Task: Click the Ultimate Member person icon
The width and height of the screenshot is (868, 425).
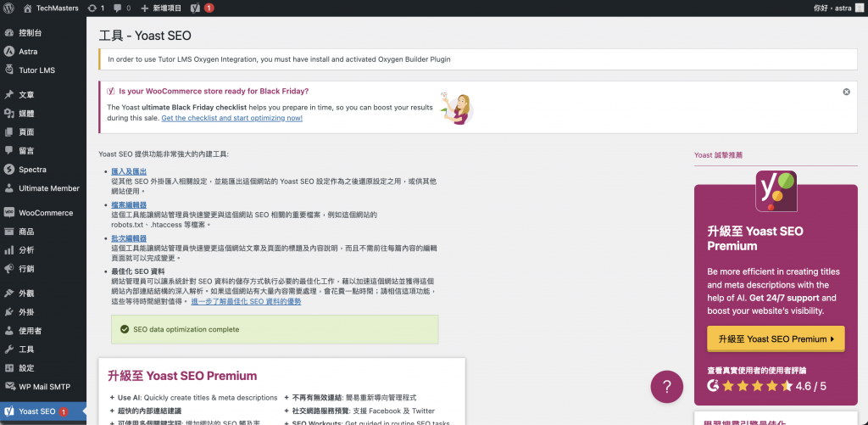Action: [x=8, y=187]
